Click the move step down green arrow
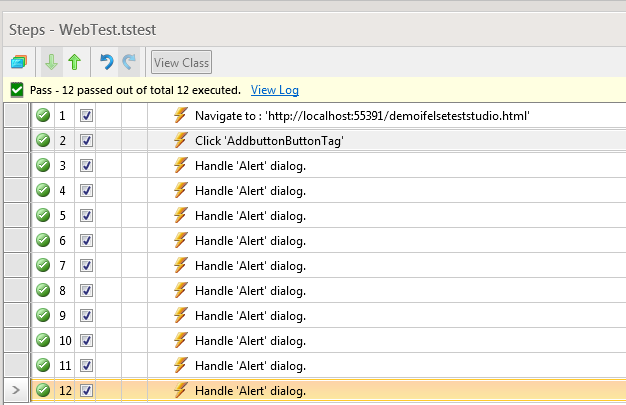 [51, 62]
